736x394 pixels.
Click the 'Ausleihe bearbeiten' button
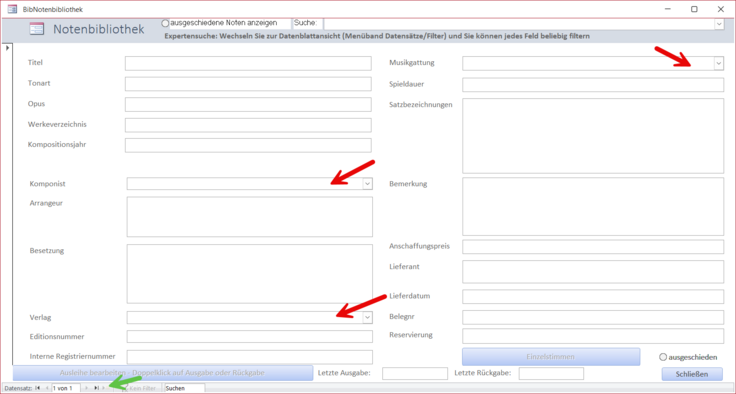coord(162,373)
